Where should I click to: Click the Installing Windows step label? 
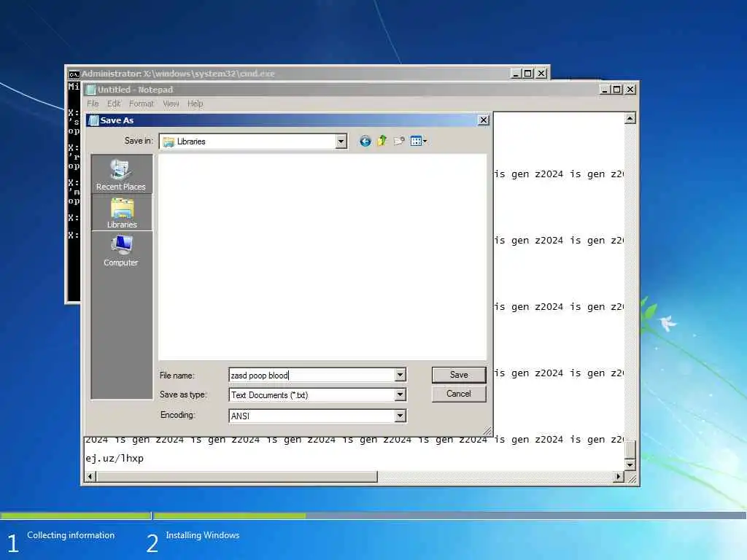203,535
